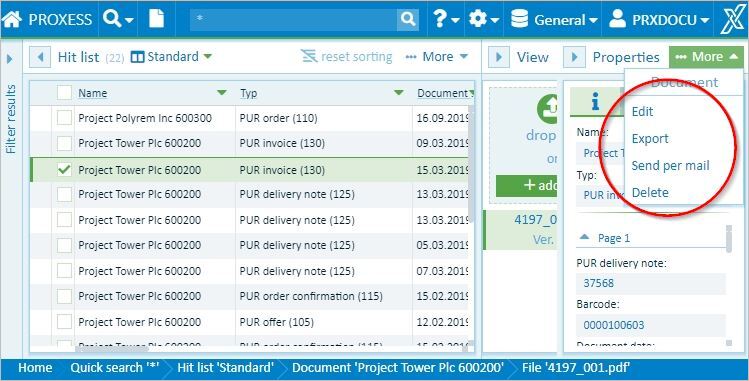The width and height of the screenshot is (749, 381).
Task: Select Send per mail menu entry
Action: 670,166
